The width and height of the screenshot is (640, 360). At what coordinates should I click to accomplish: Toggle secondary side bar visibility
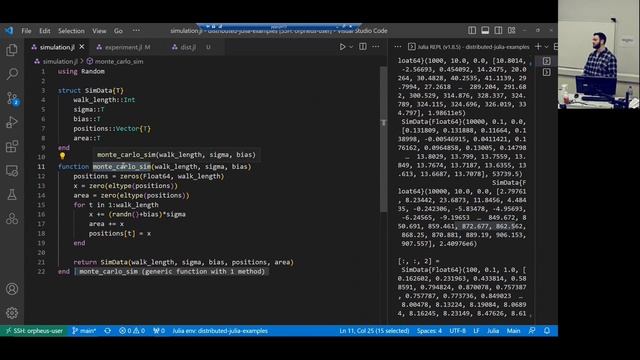(498, 31)
